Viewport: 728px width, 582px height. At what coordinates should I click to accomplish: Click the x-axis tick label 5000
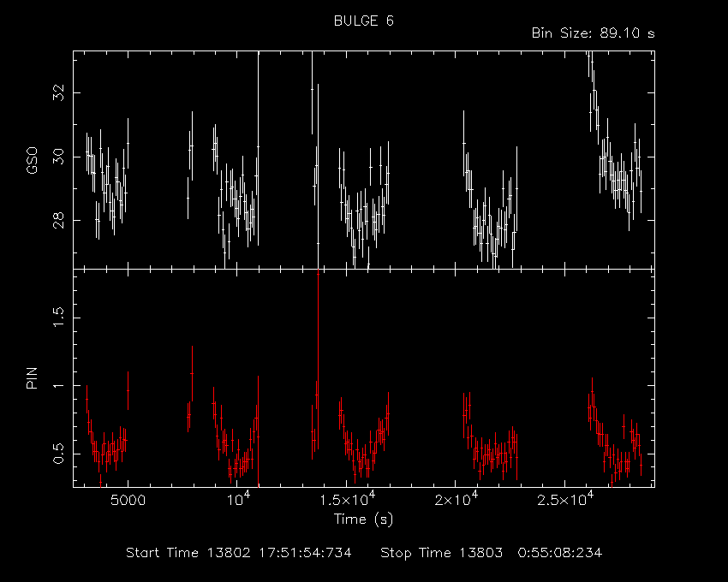pyautogui.click(x=128, y=501)
